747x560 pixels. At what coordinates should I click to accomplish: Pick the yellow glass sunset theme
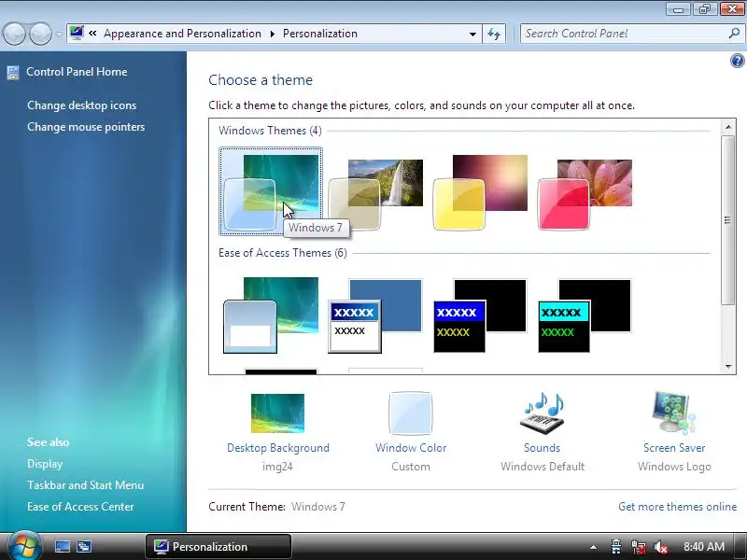480,192
